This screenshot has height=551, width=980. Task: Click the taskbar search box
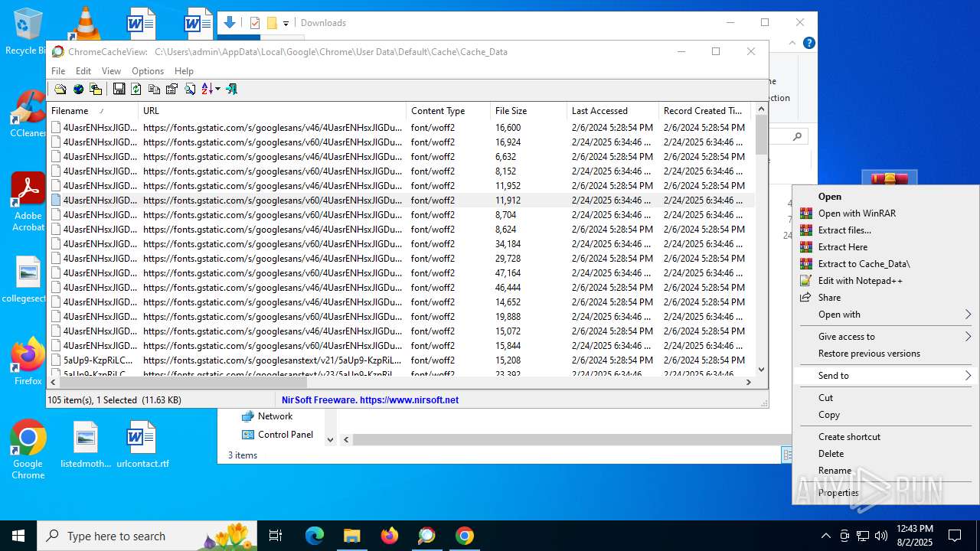pos(147,536)
